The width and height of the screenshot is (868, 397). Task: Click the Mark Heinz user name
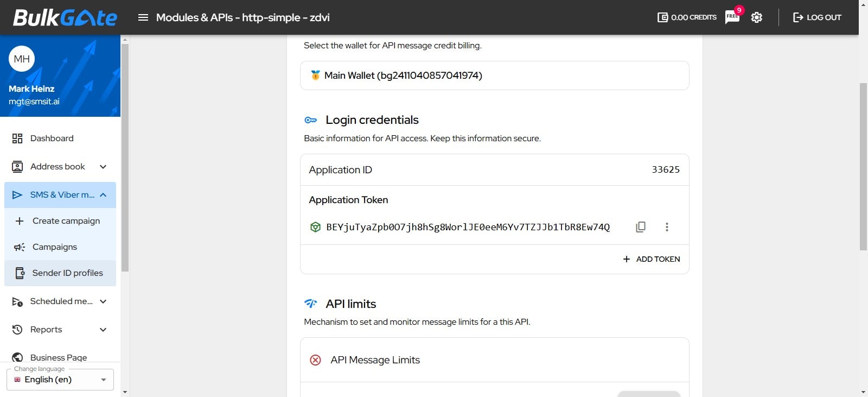coord(31,89)
